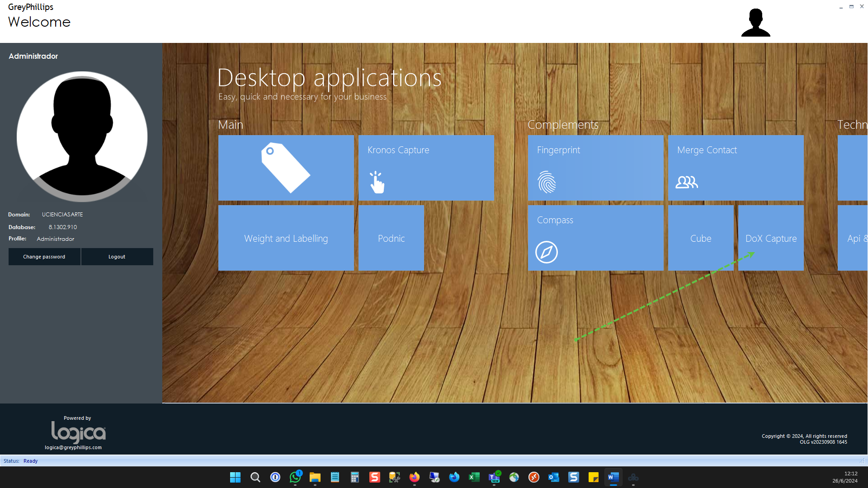Open Notepad from the taskbar
The width and height of the screenshot is (868, 488).
tap(335, 477)
